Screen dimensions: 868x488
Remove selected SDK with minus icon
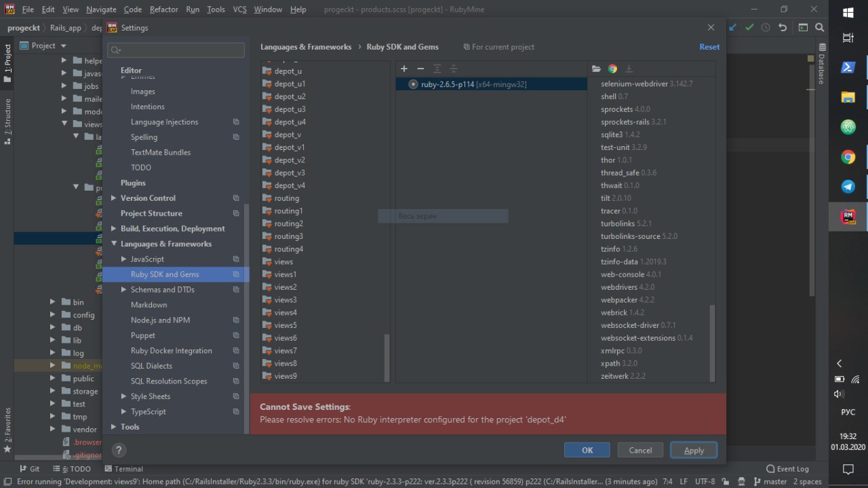click(x=420, y=69)
